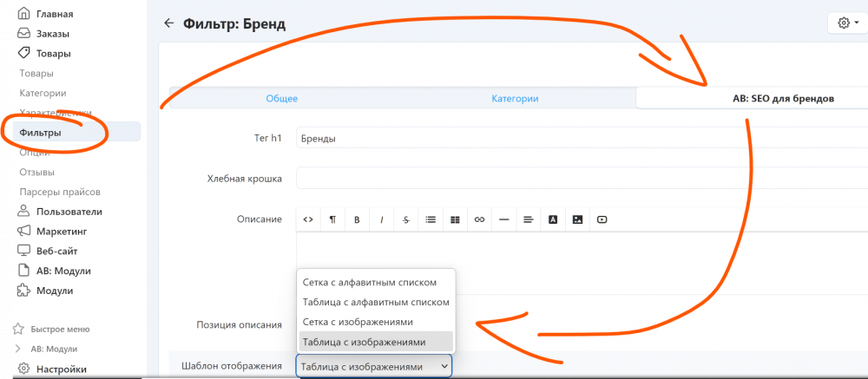Toggle HTML source code view in editor
Screen dimensions: 868x379
point(308,219)
